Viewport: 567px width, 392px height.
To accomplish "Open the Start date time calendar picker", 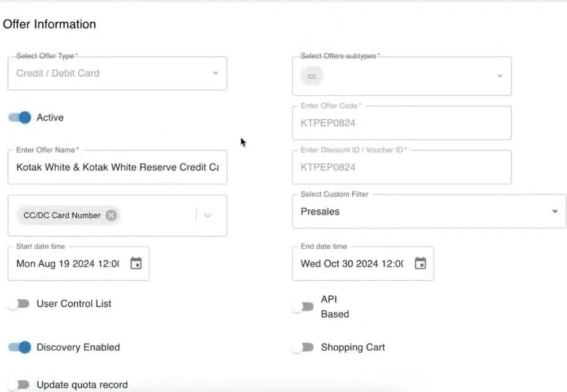I will click(136, 264).
